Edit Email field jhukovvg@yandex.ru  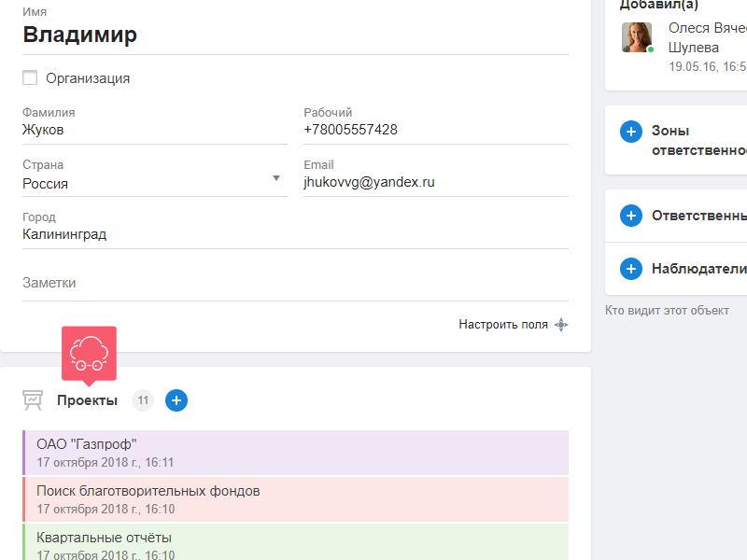point(436,182)
